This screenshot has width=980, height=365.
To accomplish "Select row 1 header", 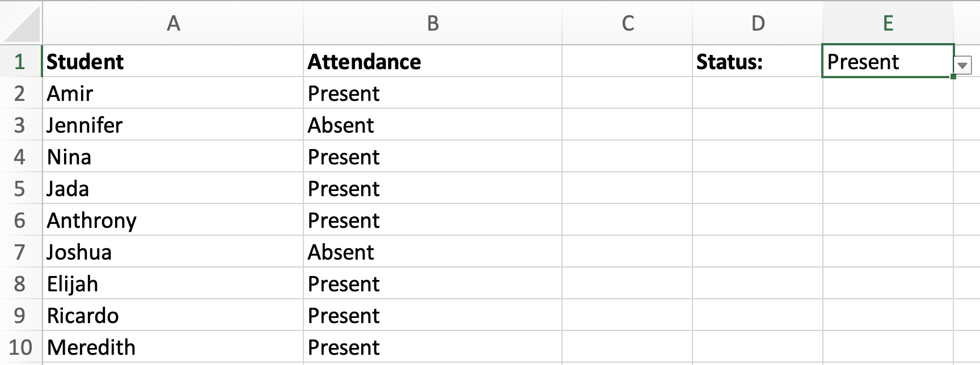I will point(21,61).
